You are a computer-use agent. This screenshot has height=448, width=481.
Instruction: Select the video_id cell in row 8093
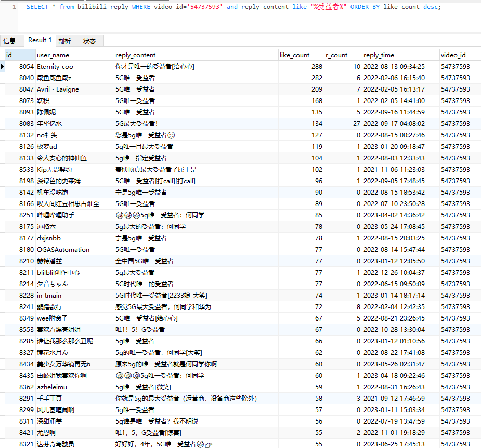pos(460,112)
